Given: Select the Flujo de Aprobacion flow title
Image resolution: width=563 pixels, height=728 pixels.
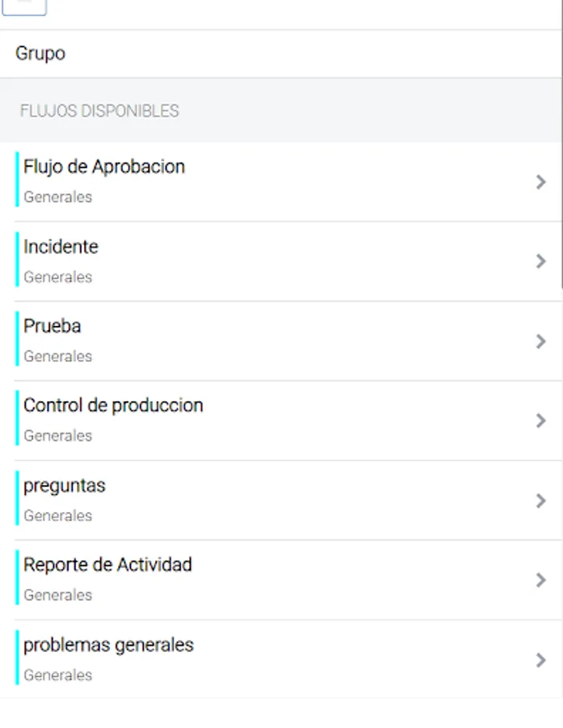Looking at the screenshot, I should 104,167.
